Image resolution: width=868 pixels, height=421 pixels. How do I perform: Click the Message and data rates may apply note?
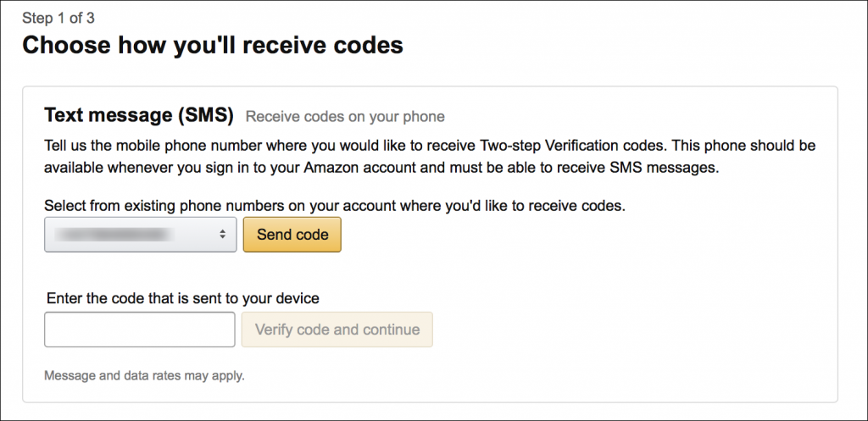pos(144,376)
